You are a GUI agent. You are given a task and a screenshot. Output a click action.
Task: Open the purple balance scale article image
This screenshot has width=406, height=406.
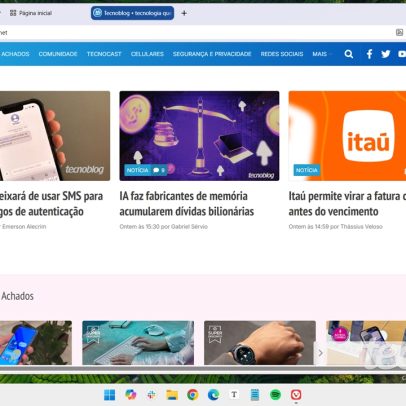[x=199, y=136]
